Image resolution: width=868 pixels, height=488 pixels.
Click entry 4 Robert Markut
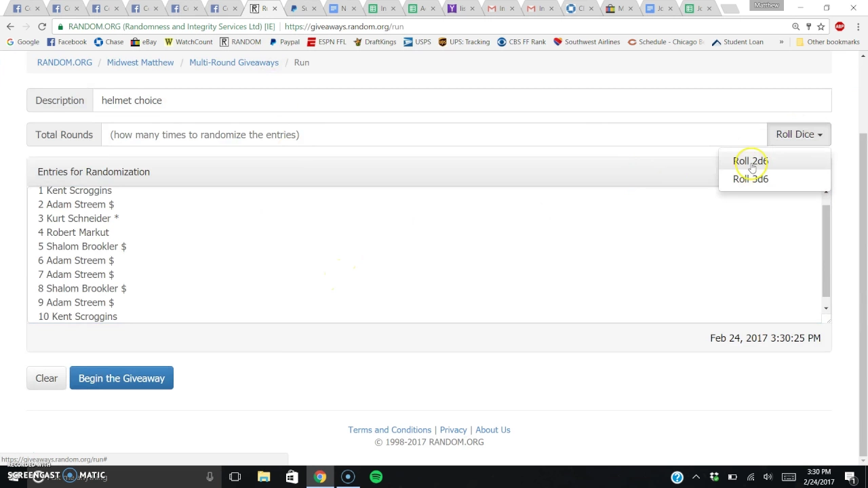(73, 232)
